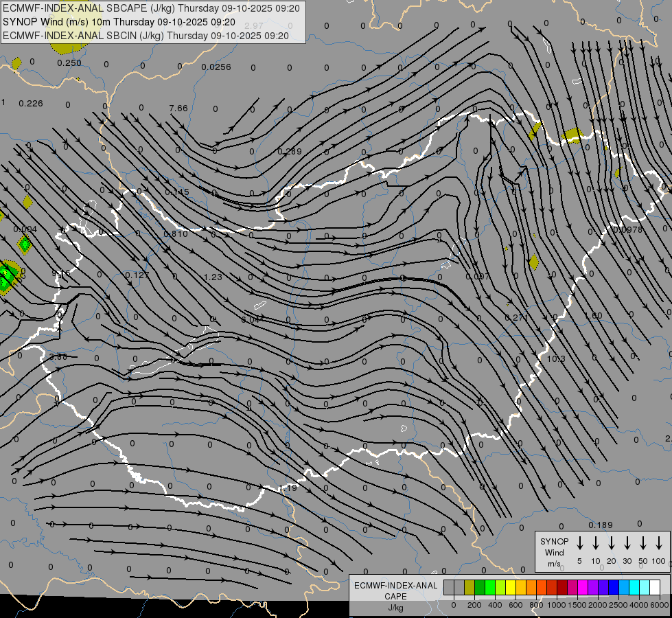Click the 0.127 value on the map
Viewport: 672px width, 618px height.
137,275
